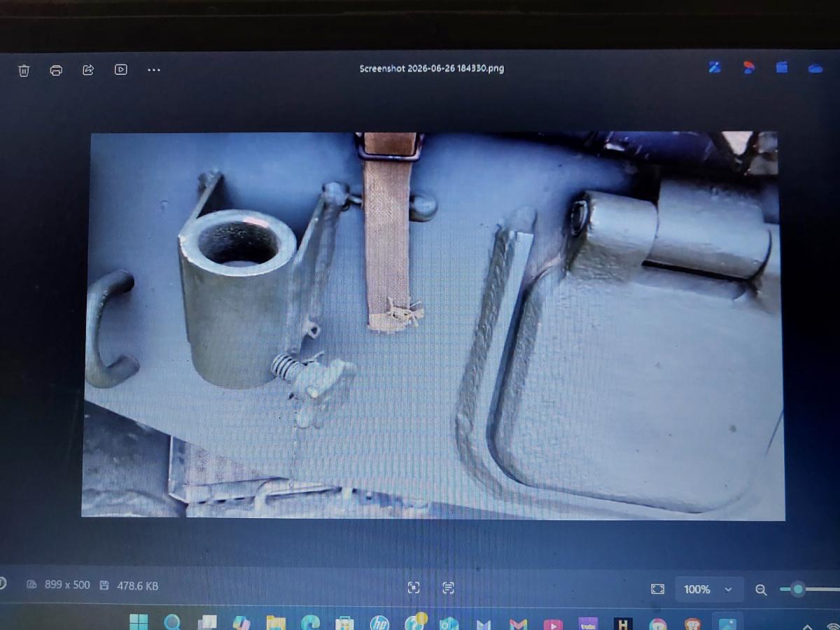Open the HP app on the taskbar

pos(379,623)
